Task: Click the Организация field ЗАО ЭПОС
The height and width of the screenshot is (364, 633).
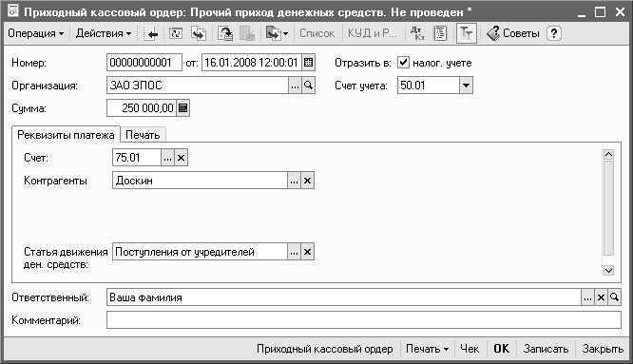Action: point(198,86)
